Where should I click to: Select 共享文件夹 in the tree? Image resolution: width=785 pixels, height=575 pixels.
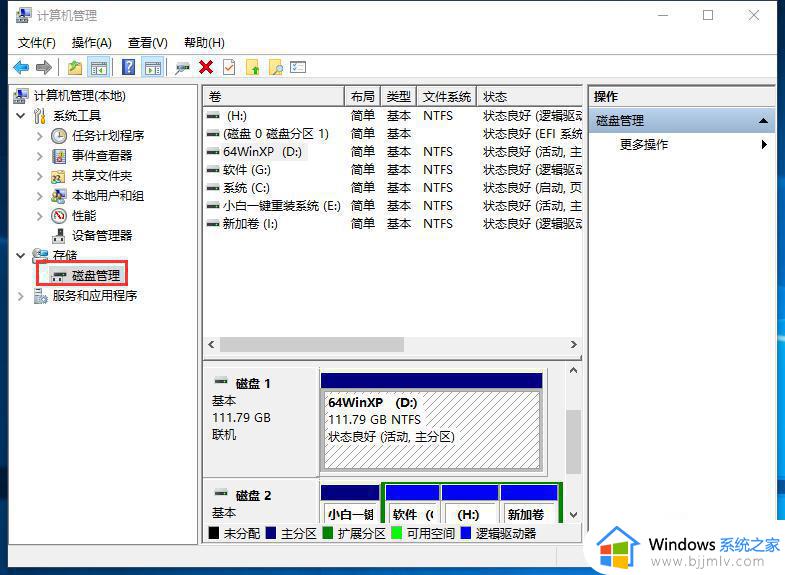102,176
